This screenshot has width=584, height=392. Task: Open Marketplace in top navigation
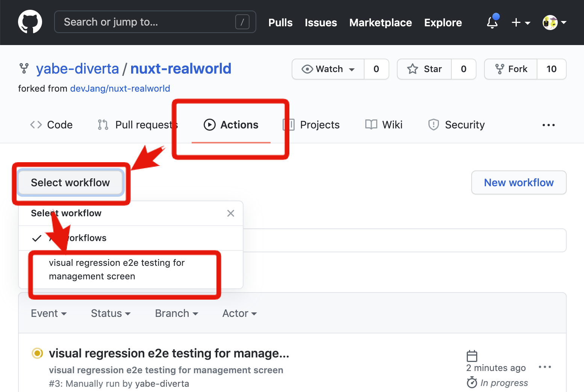[380, 23]
